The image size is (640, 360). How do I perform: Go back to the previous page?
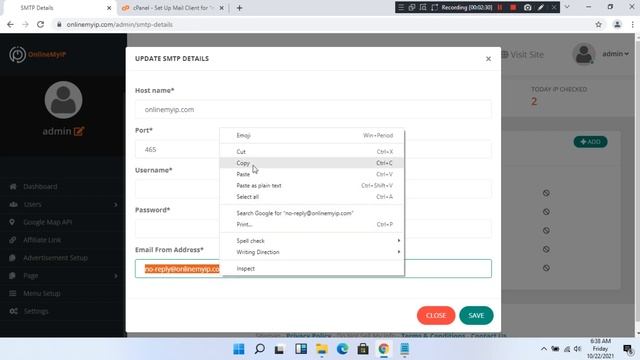(x=10, y=24)
